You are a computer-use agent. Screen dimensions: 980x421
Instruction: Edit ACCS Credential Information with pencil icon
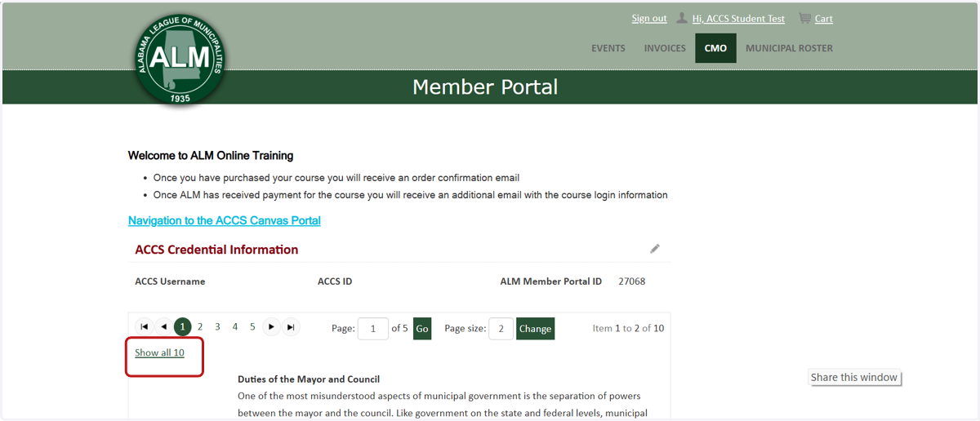(655, 248)
